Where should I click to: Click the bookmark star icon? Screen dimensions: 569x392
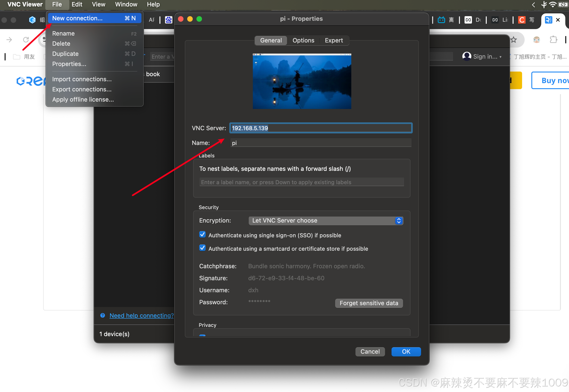[514, 39]
